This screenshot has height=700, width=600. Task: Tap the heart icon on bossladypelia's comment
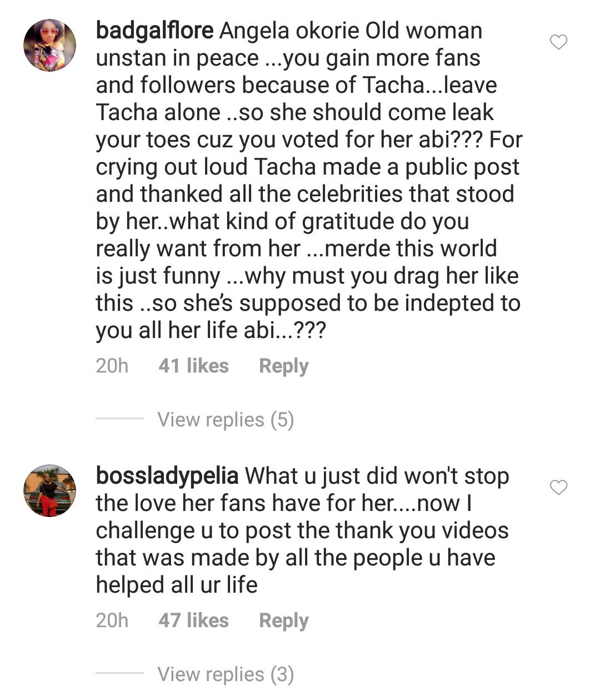[558, 488]
